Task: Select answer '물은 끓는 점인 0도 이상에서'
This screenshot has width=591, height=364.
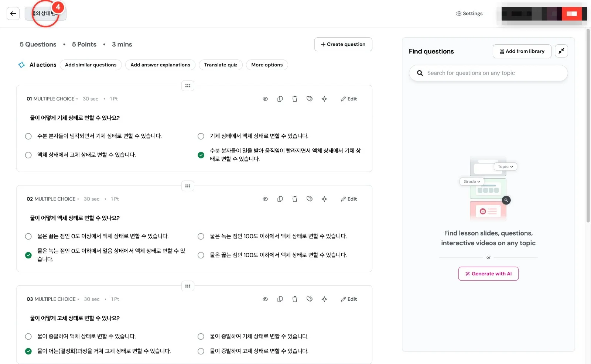Action: pyautogui.click(x=28, y=236)
